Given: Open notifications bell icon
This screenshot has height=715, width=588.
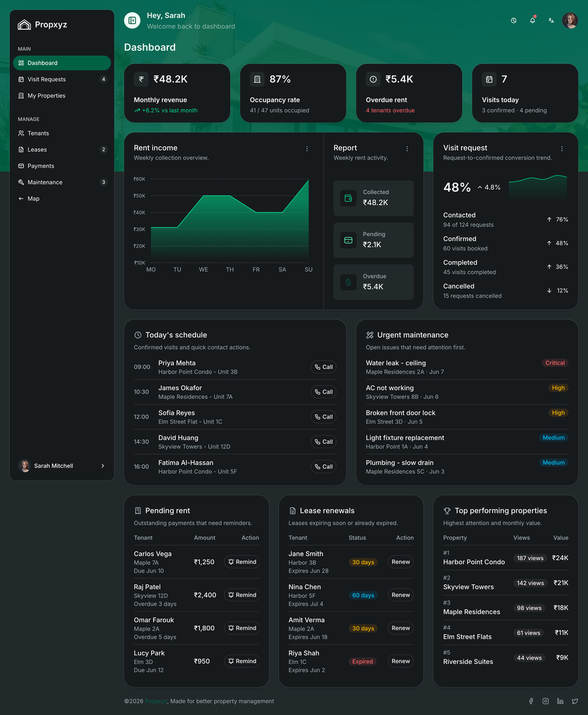Looking at the screenshot, I should [x=532, y=20].
